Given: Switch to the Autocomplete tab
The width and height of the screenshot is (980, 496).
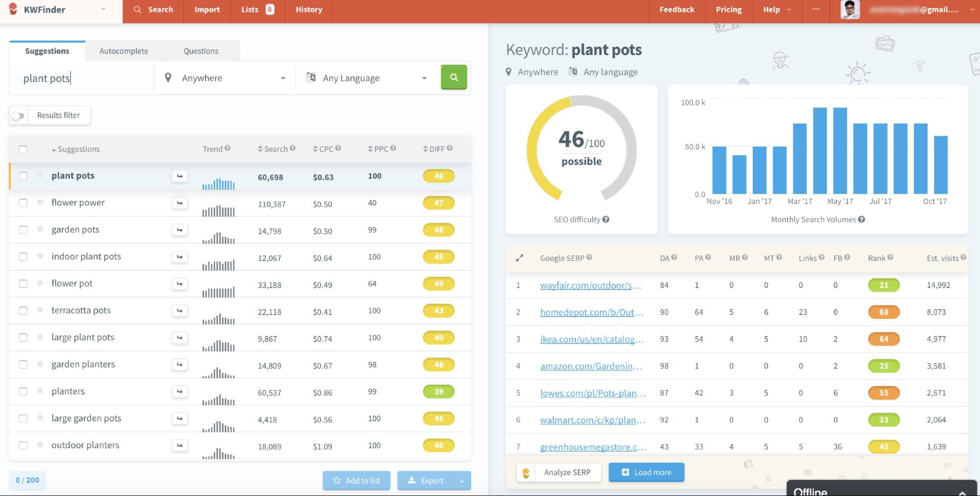Looking at the screenshot, I should pyautogui.click(x=124, y=51).
